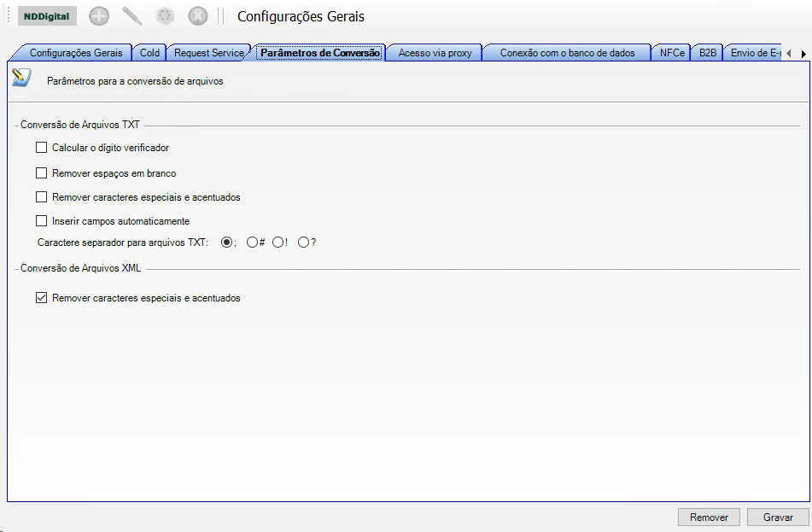Select # separator radio button

pyautogui.click(x=252, y=242)
